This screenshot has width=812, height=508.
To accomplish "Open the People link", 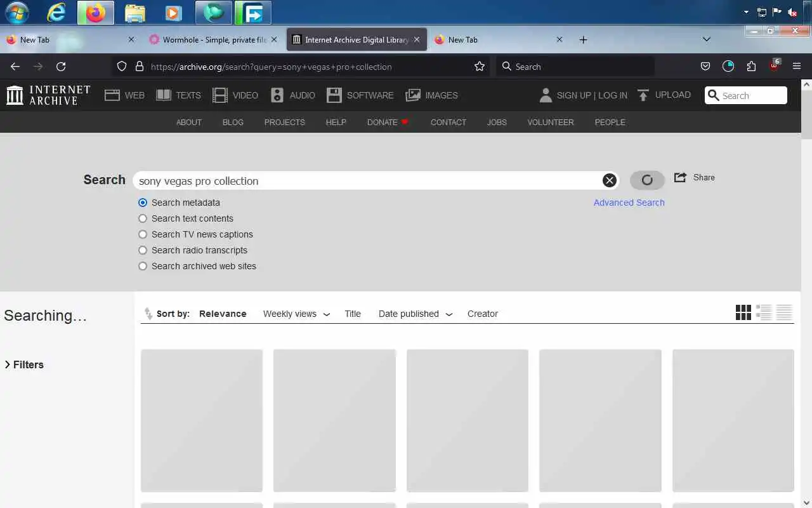I will (610, 122).
